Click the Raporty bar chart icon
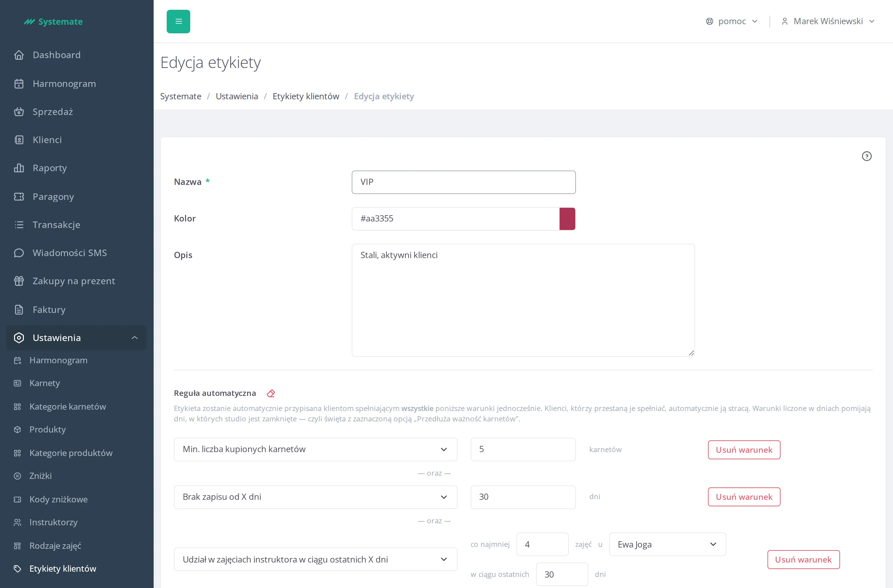The image size is (893, 588). (x=19, y=168)
